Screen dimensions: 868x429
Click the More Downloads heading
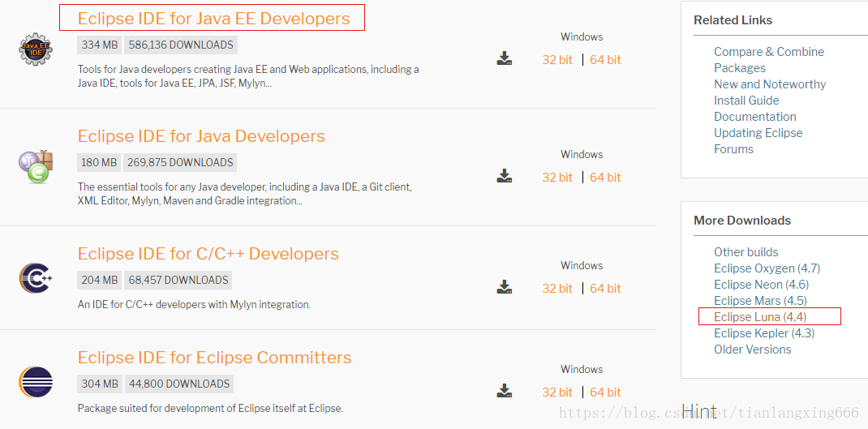click(741, 221)
